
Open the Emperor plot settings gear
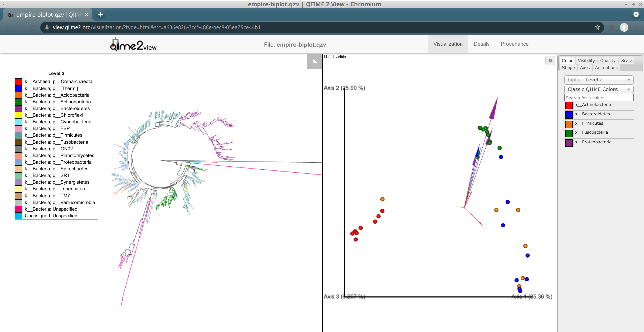[x=550, y=61]
